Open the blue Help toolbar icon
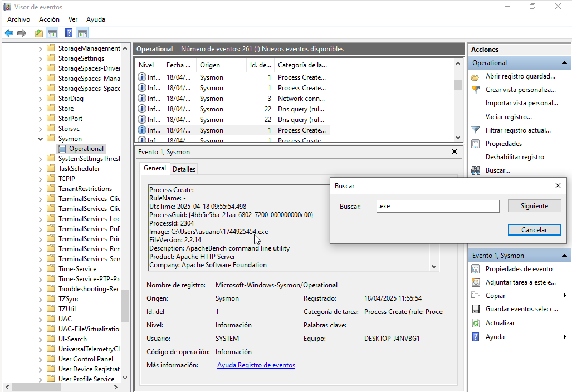The image size is (572, 392). 69,33
